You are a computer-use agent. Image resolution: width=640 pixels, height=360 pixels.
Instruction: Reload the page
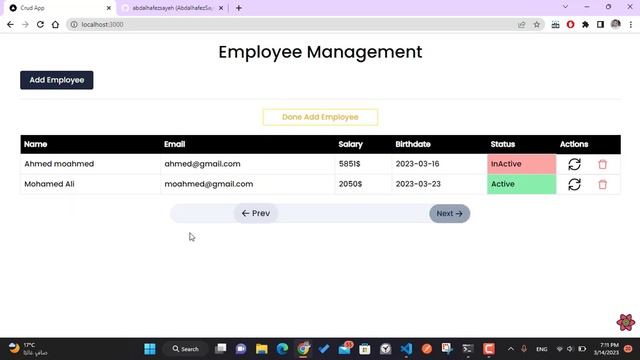40,24
